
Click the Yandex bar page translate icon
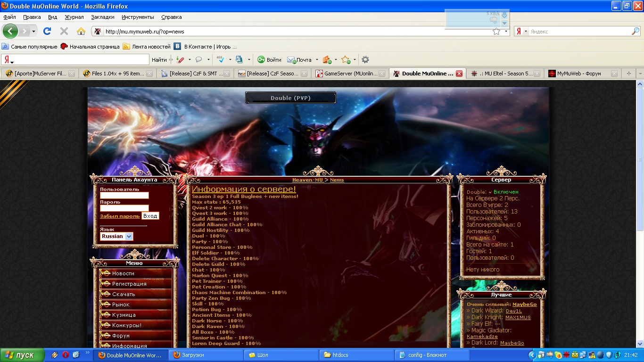(x=239, y=60)
